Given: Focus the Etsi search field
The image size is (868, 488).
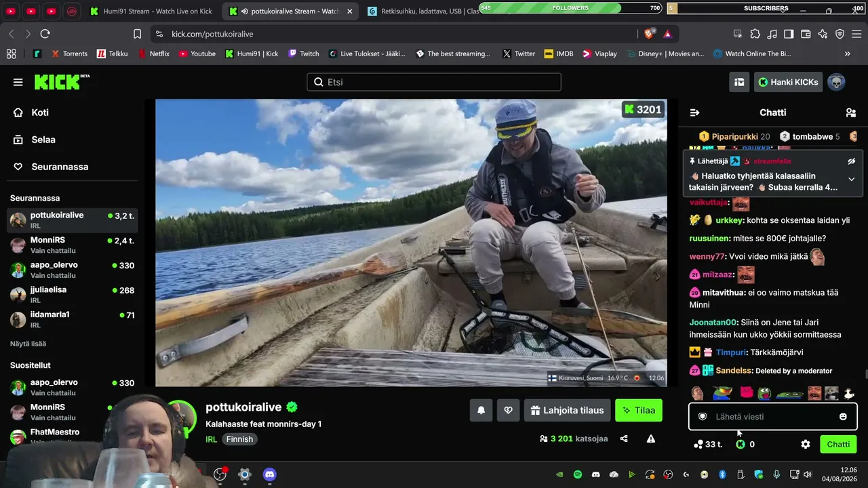Looking at the screenshot, I should (434, 82).
